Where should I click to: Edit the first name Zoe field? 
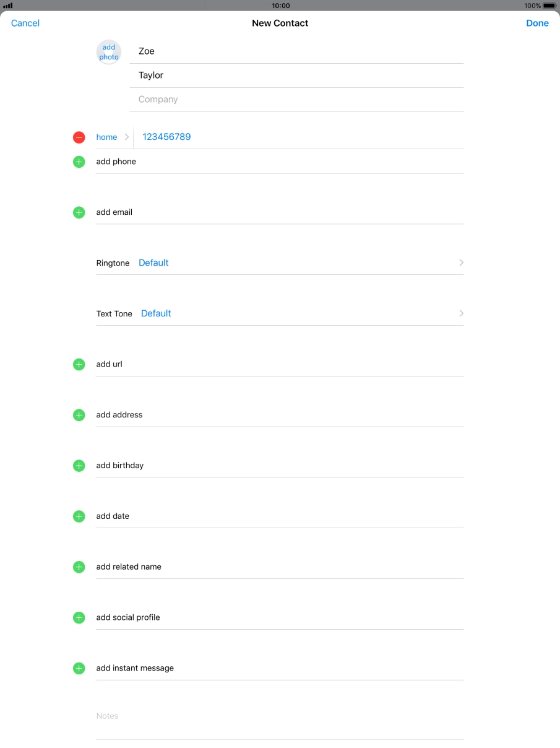coord(296,51)
